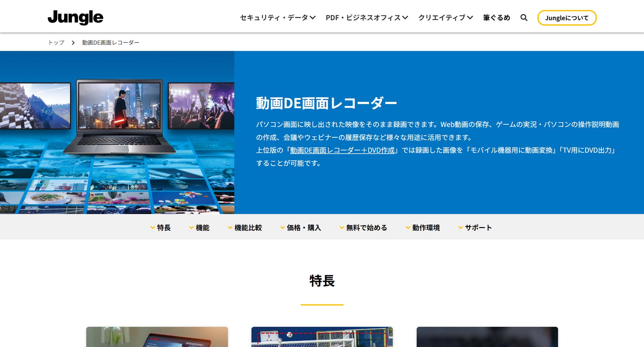Click the dark feature card thumbnail
The height and width of the screenshot is (347, 644).
pyautogui.click(x=487, y=337)
